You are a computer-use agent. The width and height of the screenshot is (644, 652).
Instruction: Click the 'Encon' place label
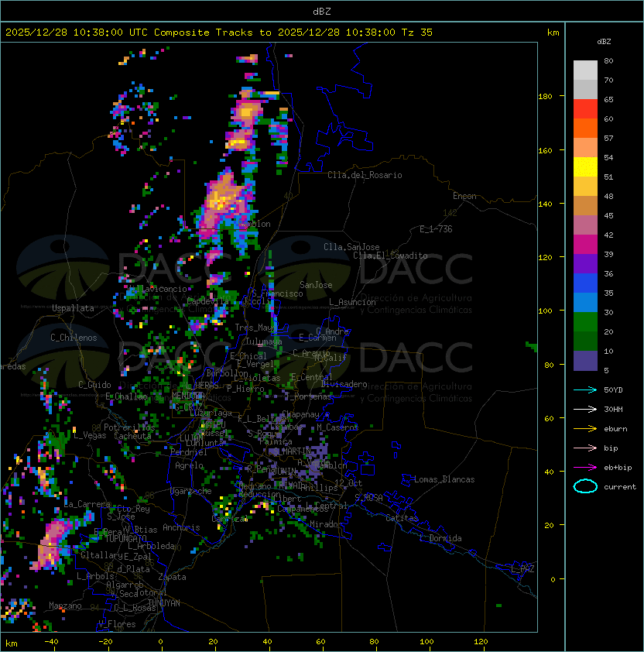tap(464, 196)
